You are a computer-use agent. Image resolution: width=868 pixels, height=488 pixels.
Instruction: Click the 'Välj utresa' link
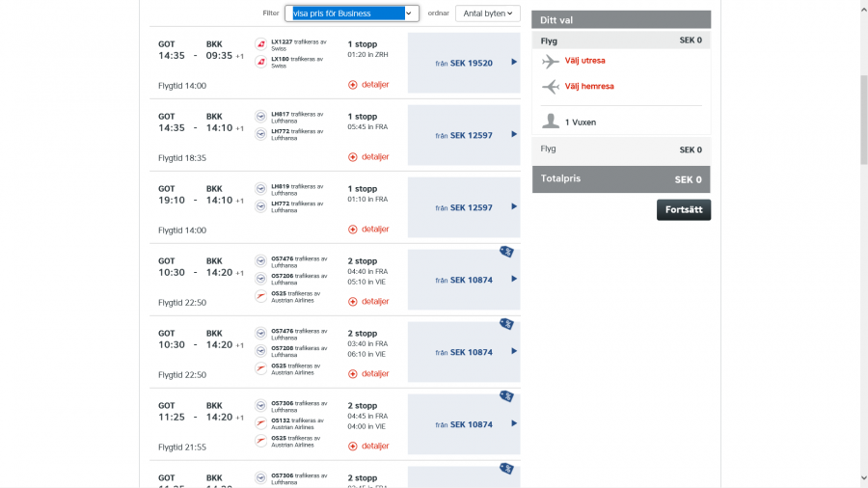[x=584, y=61]
